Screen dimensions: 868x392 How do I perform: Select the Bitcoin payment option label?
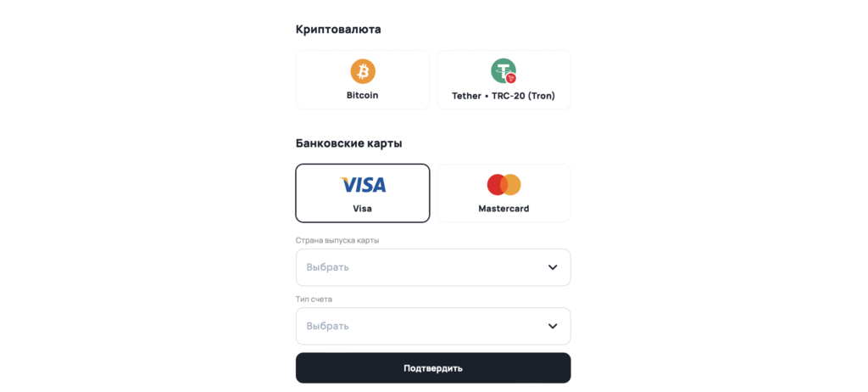(x=363, y=95)
